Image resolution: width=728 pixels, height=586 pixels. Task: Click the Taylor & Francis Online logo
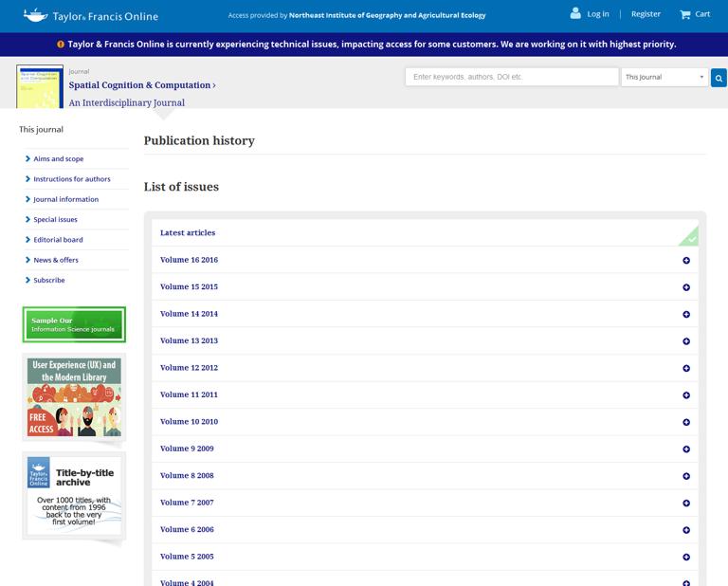[x=91, y=15]
